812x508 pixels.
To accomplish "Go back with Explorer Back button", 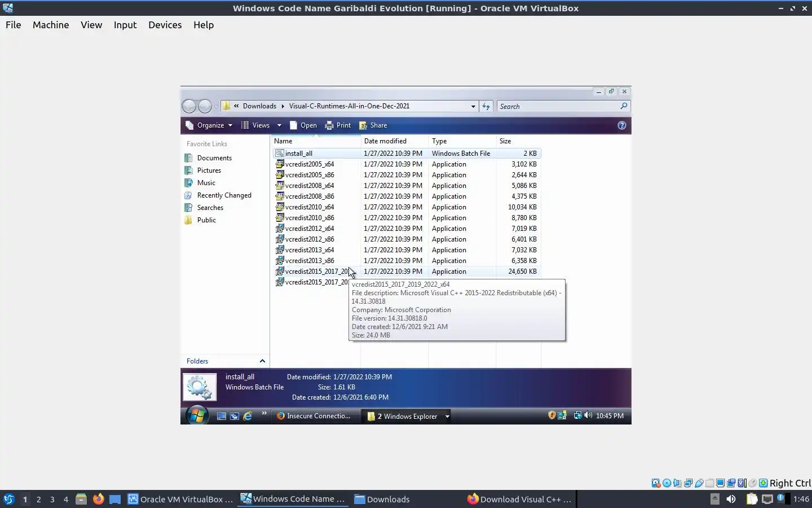I will tap(189, 106).
